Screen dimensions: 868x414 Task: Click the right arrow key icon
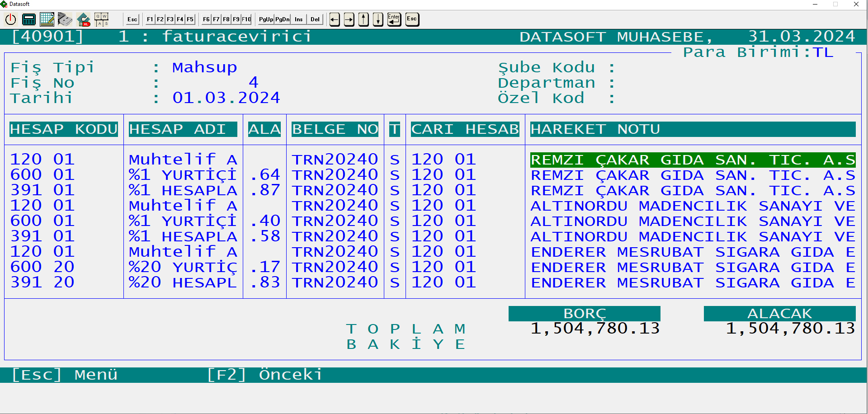[x=349, y=19]
